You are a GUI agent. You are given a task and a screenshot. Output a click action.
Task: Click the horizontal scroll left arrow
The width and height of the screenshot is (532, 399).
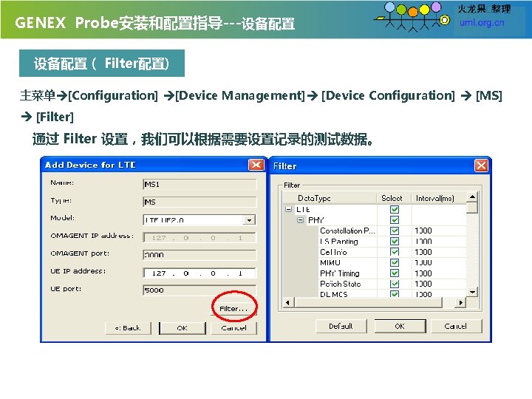pyautogui.click(x=287, y=302)
